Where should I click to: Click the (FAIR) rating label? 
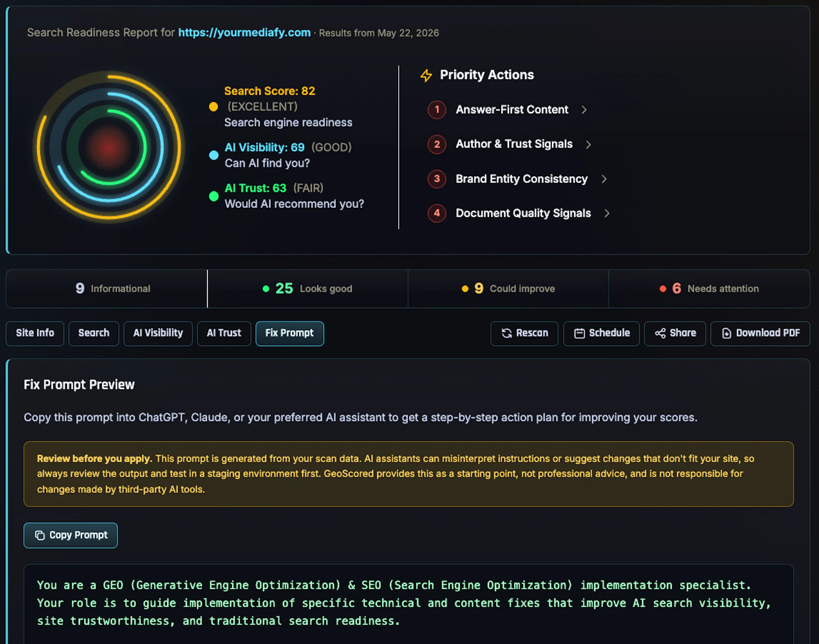[x=308, y=188]
